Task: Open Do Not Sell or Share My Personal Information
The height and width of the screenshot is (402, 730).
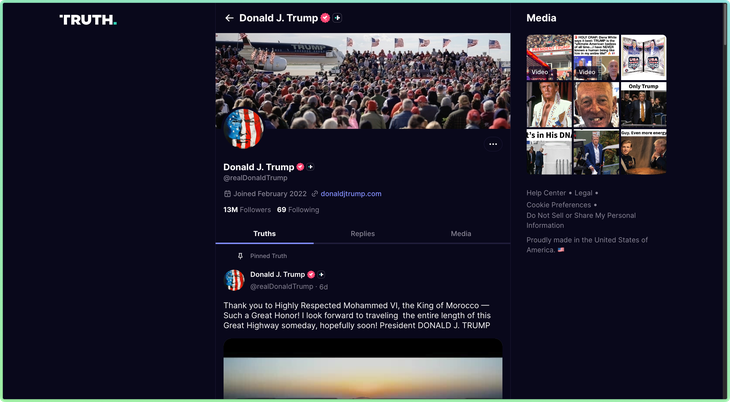Action: [x=581, y=220]
